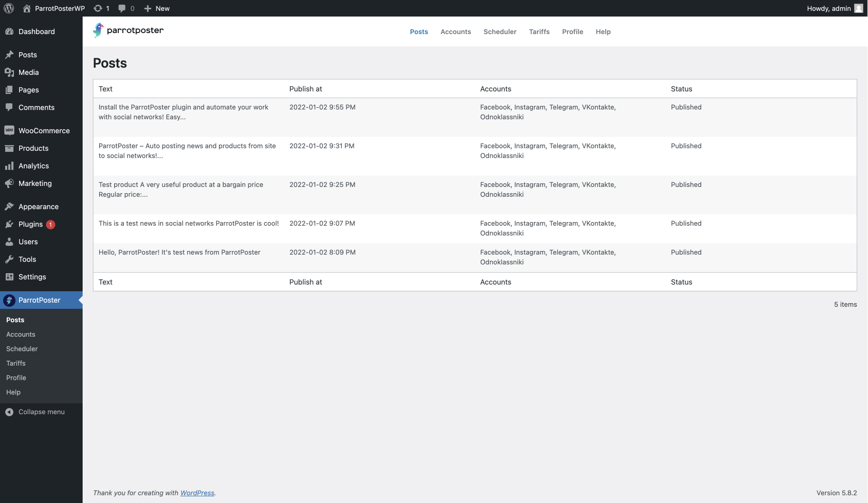Open the Dashboard menu item
The width and height of the screenshot is (868, 503).
tap(37, 32)
